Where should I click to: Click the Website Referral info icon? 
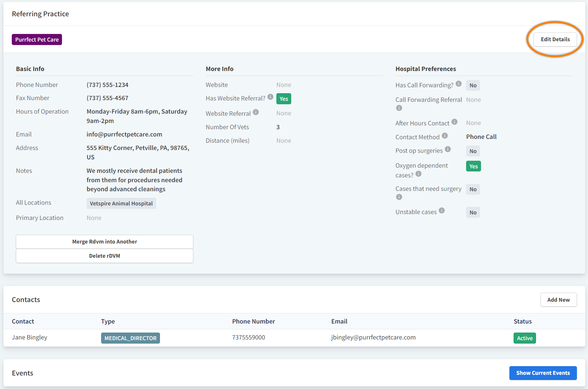click(x=256, y=112)
